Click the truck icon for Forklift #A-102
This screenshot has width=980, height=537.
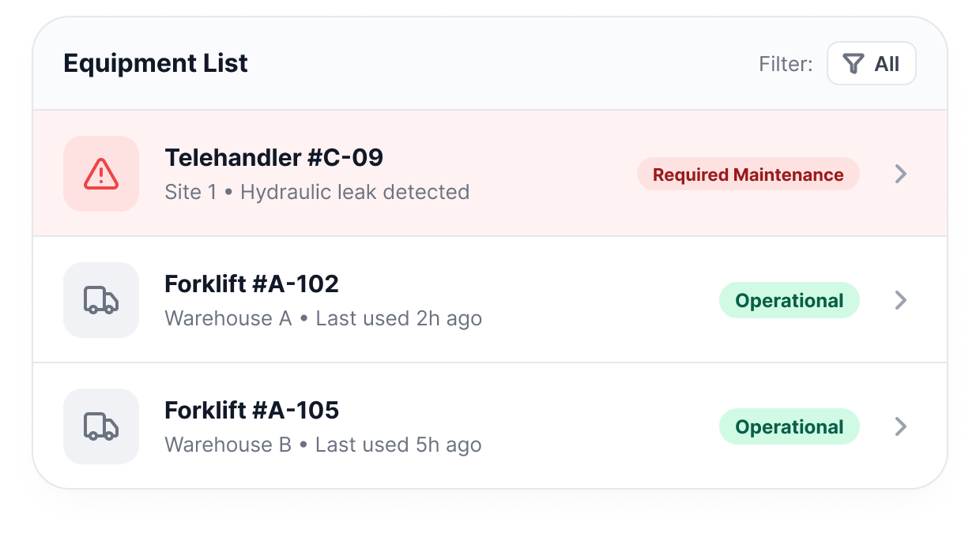[101, 300]
